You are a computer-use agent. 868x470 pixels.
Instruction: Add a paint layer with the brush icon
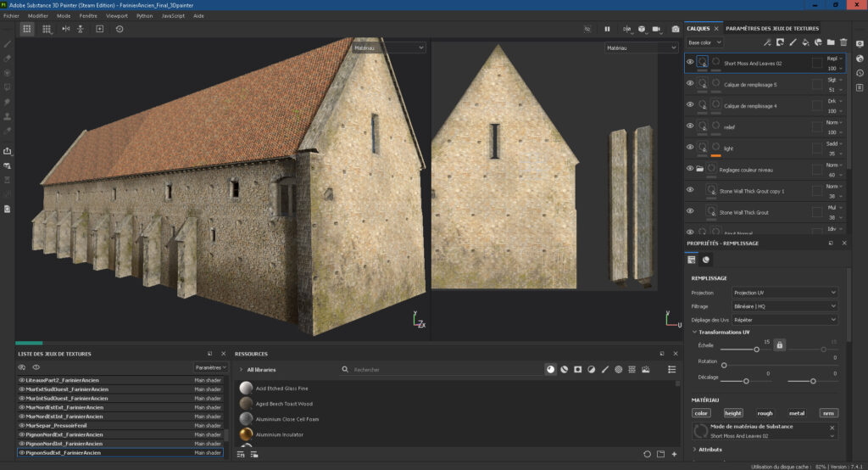[793, 42]
